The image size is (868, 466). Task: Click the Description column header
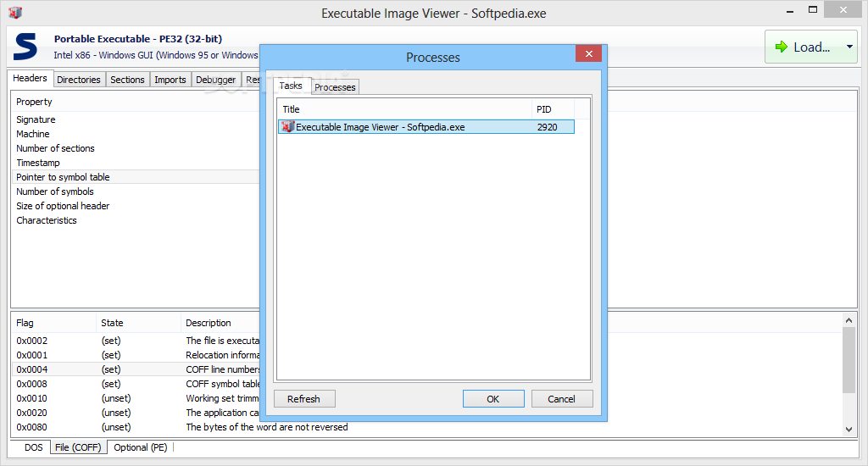pos(220,323)
